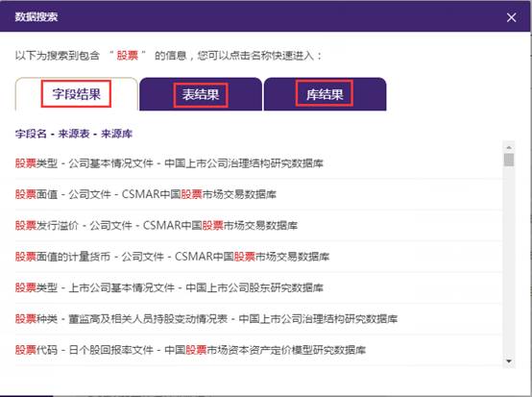Click the scrollbar track below the thumb
The height and width of the screenshot is (397, 532).
pos(509,261)
